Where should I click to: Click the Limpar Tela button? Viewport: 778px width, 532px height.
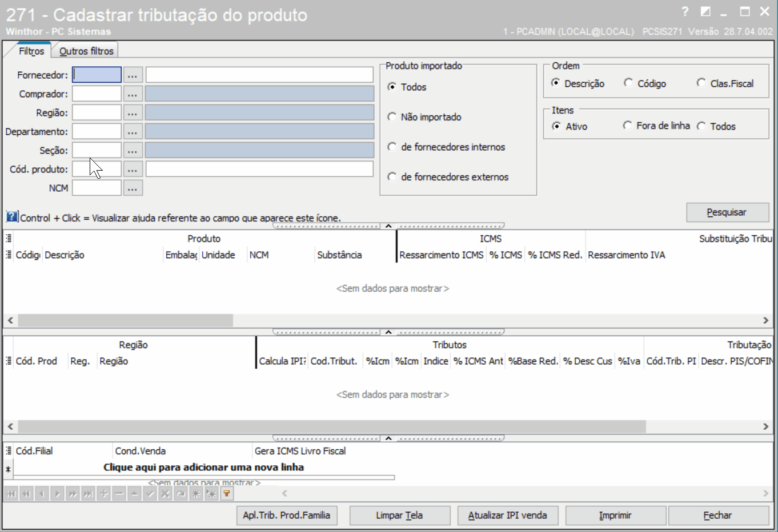tap(399, 515)
